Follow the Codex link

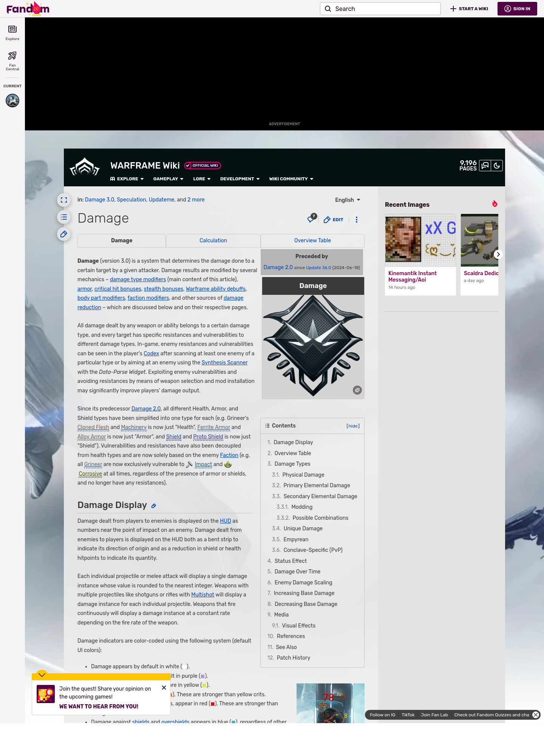151,353
